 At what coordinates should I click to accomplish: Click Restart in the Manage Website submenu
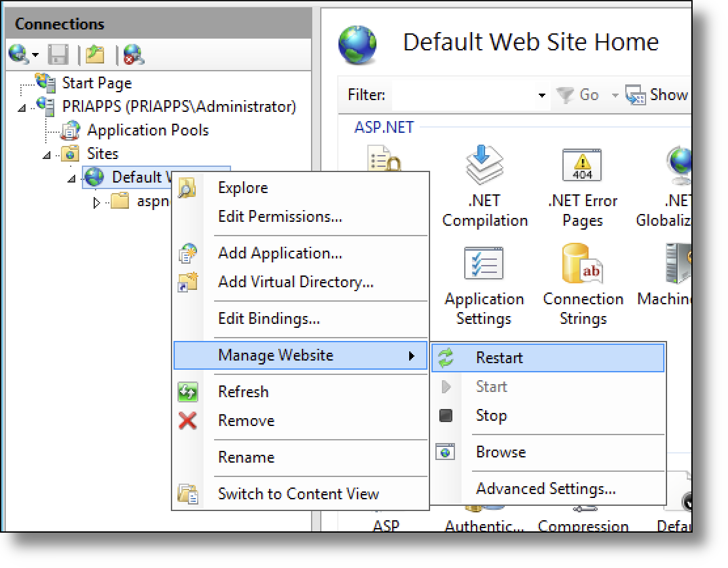coord(548,358)
